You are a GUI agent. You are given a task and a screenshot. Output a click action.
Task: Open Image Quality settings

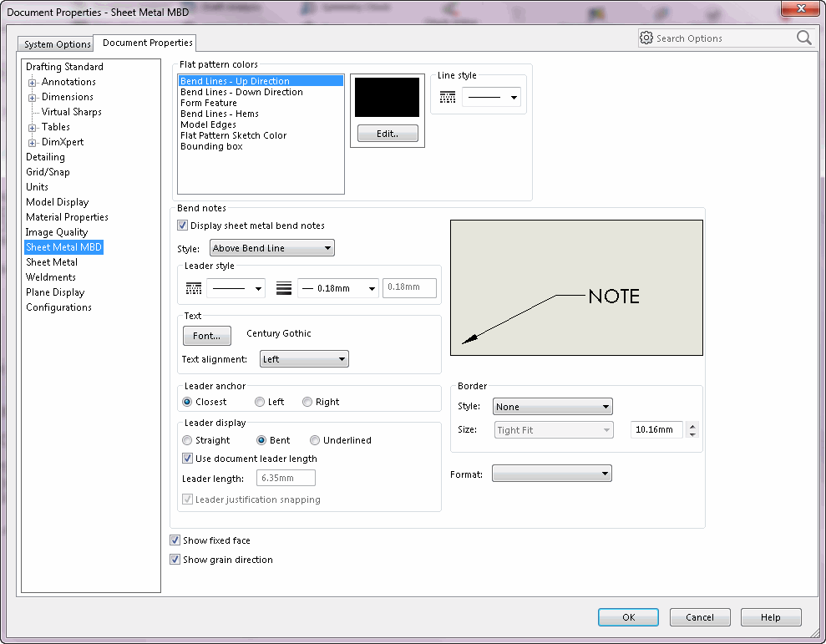coord(57,232)
